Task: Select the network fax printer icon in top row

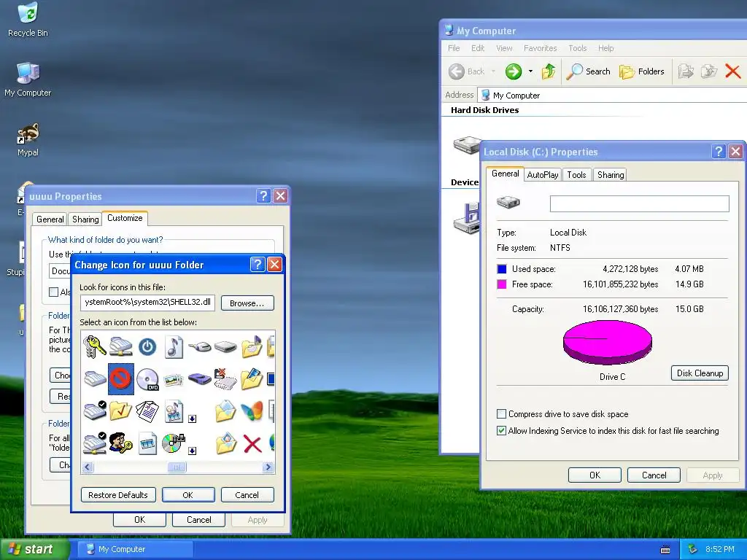Action: [121, 346]
